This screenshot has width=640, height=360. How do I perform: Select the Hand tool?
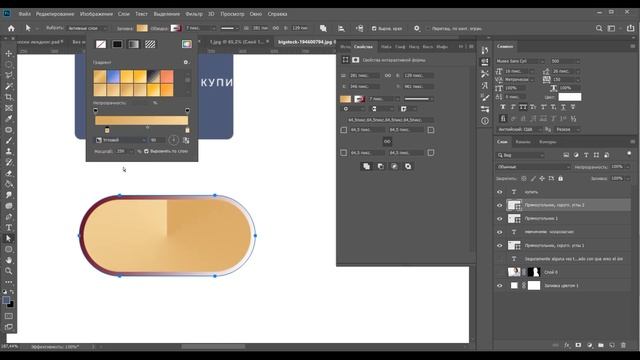[x=9, y=260]
